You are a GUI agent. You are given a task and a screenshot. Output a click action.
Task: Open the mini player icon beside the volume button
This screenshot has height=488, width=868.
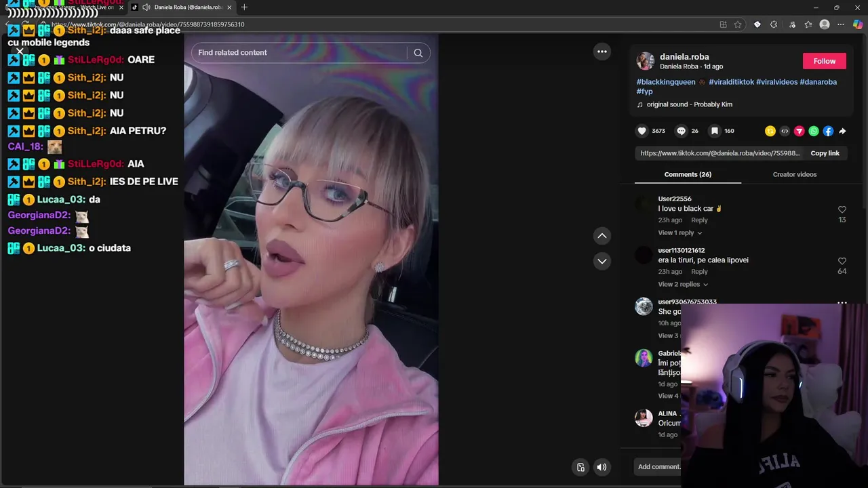click(x=580, y=467)
